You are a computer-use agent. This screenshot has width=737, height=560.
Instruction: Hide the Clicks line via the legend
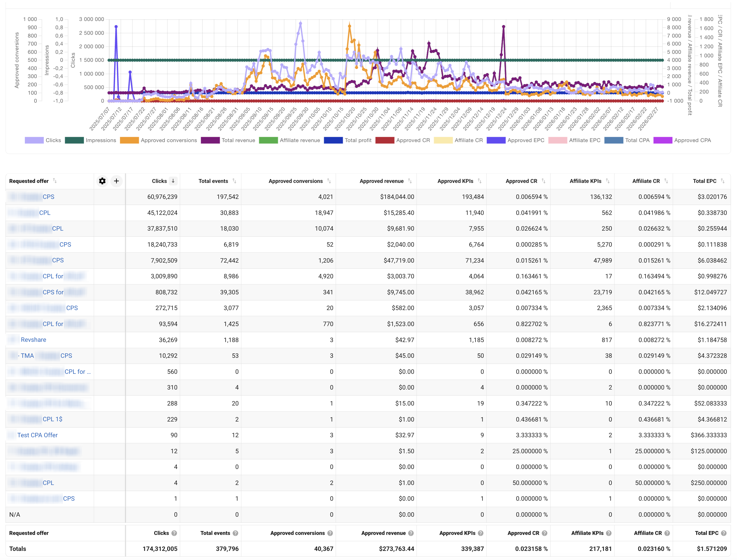pos(54,140)
